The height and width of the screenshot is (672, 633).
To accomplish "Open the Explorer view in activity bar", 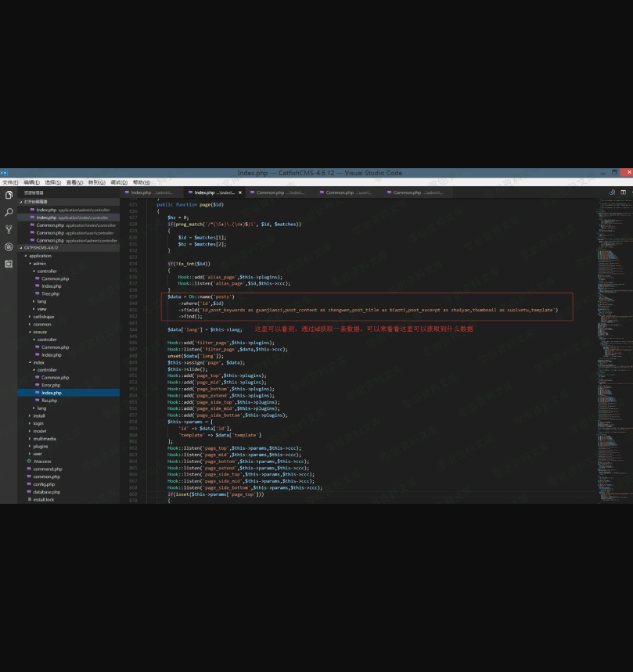I will pyautogui.click(x=9, y=195).
